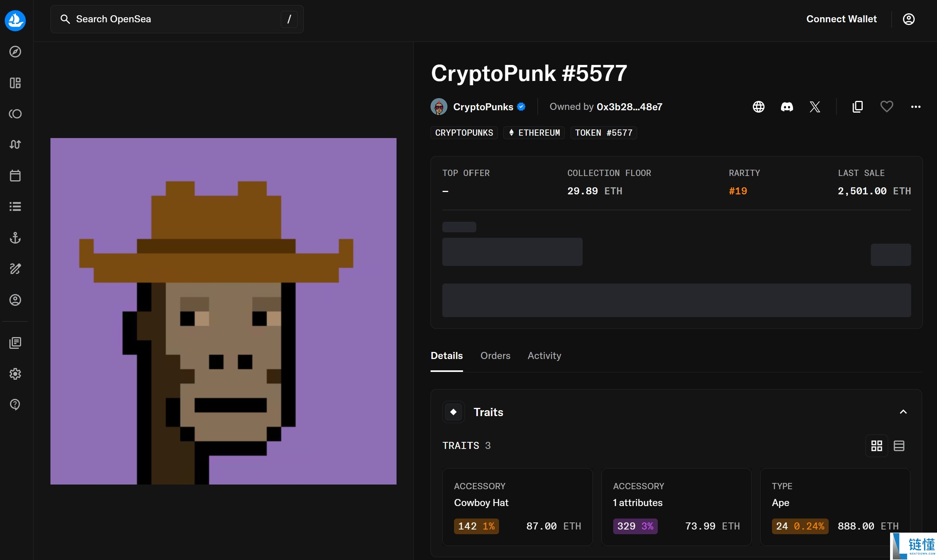Click the last sale 2,501.00 ETH value
Viewport: 937px width, 560px height.
click(x=874, y=191)
